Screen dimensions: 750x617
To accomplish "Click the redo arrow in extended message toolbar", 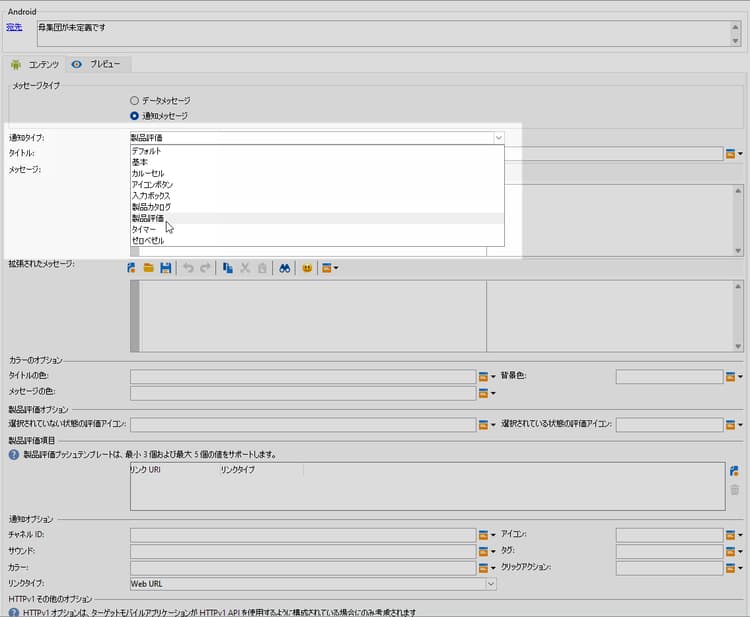I will [205, 268].
